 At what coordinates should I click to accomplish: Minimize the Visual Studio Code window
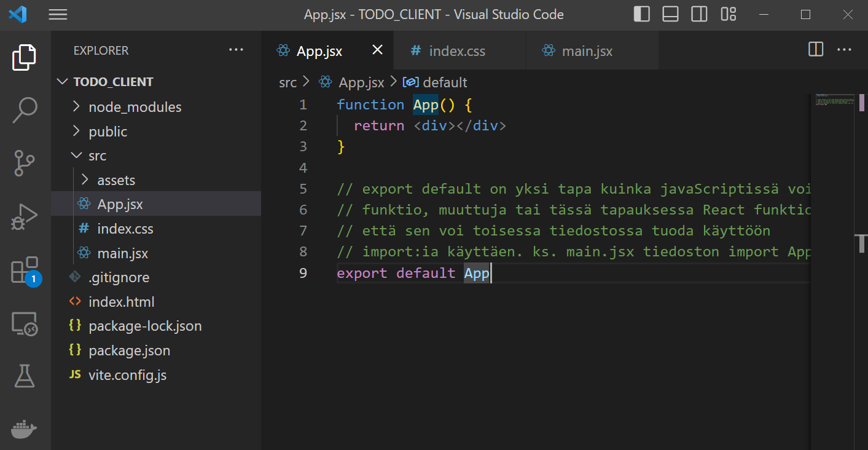(x=764, y=14)
